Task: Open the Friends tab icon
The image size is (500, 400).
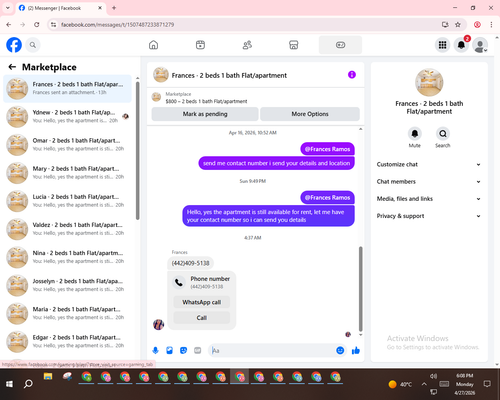Action: click(247, 45)
